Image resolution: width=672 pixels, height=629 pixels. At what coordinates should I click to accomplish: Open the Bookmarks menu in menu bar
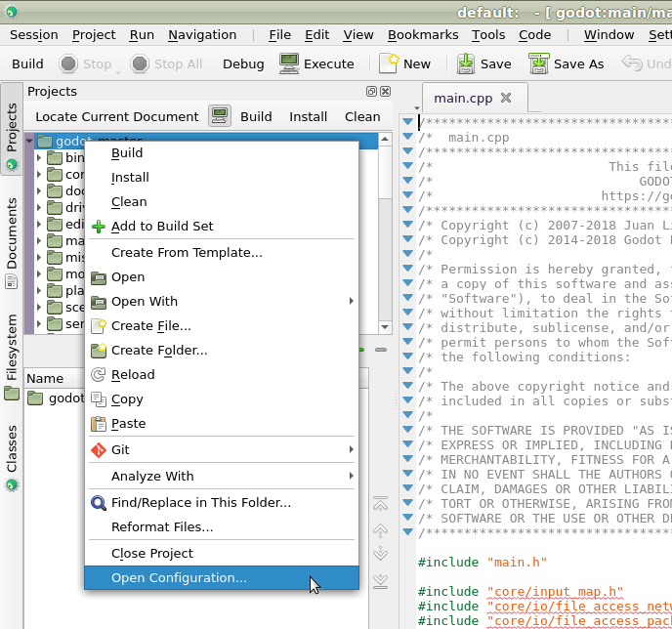click(x=422, y=34)
